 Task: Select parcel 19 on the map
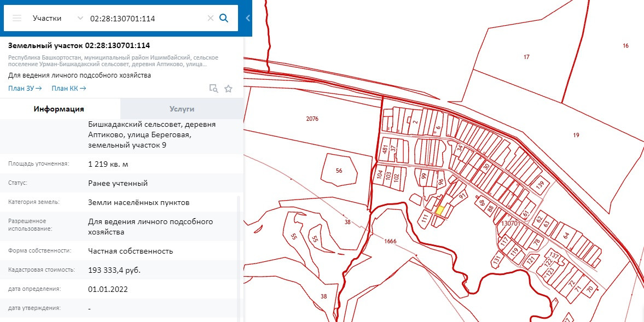pos(576,135)
